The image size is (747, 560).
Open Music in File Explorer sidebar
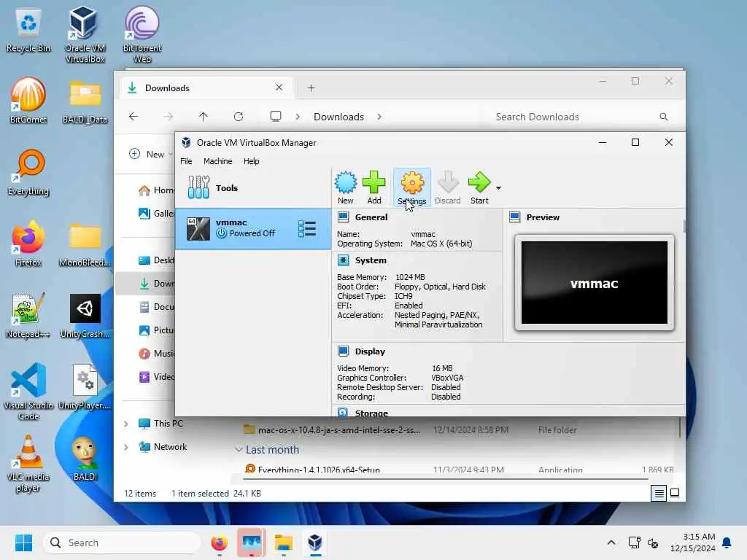click(156, 354)
